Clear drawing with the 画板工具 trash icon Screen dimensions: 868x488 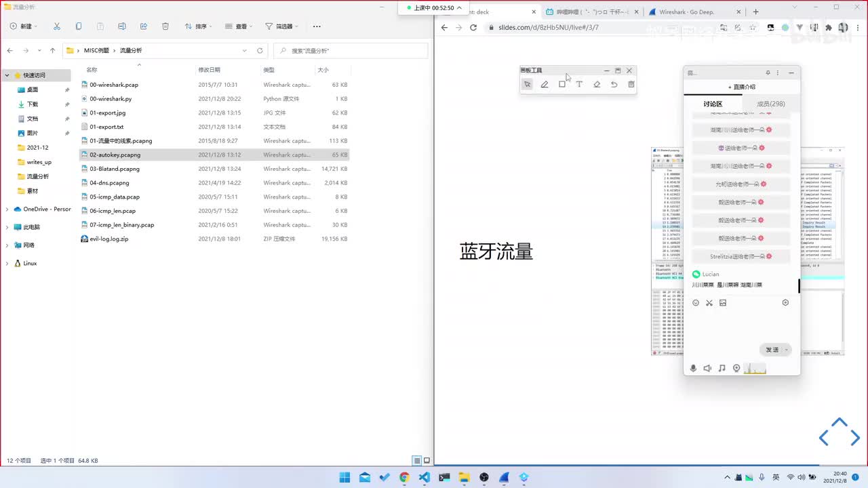click(x=631, y=84)
